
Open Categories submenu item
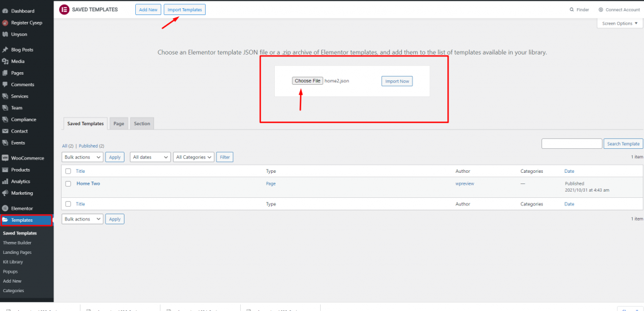tap(14, 290)
